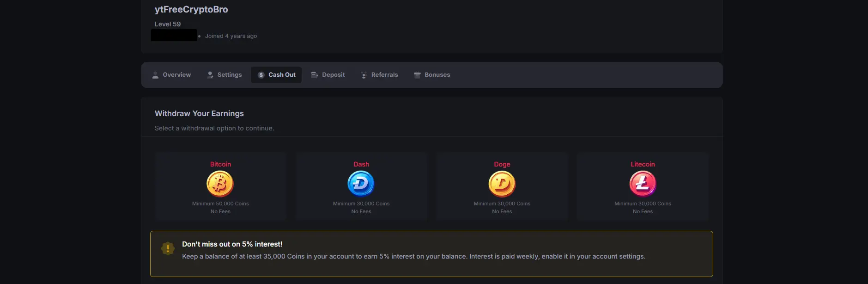The width and height of the screenshot is (868, 284).
Task: Click the warning icon in interest notice
Action: 168,248
